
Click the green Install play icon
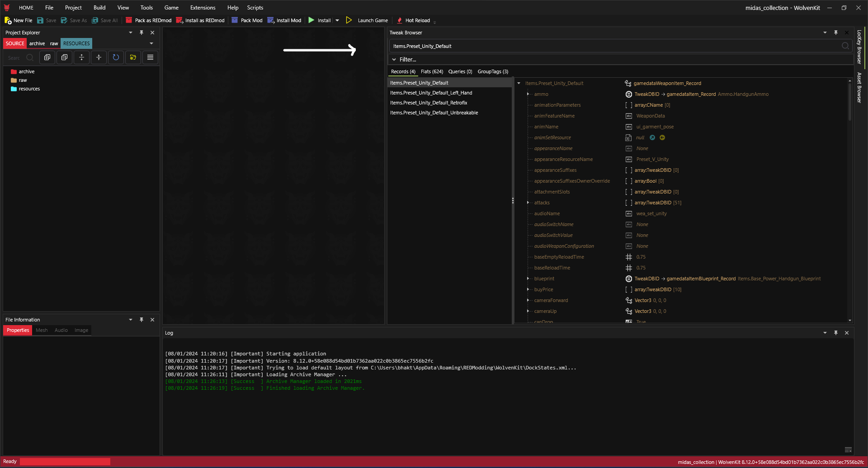point(311,20)
